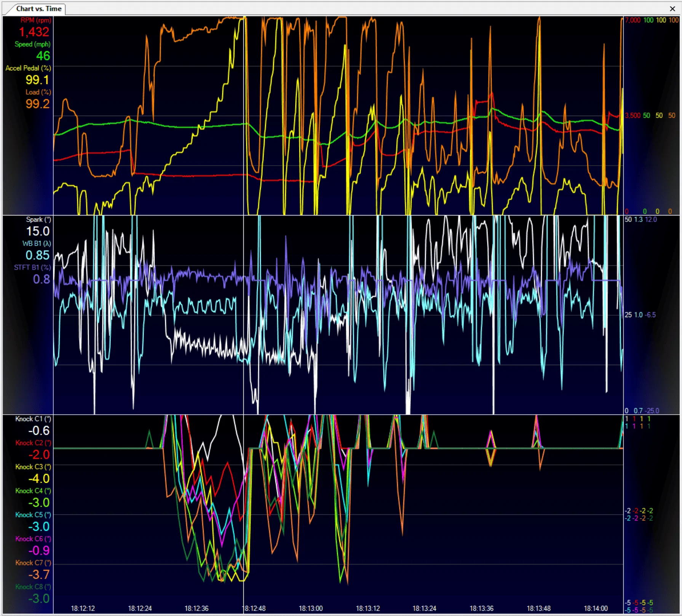Select the Chart vs. Time tab

(x=38, y=9)
